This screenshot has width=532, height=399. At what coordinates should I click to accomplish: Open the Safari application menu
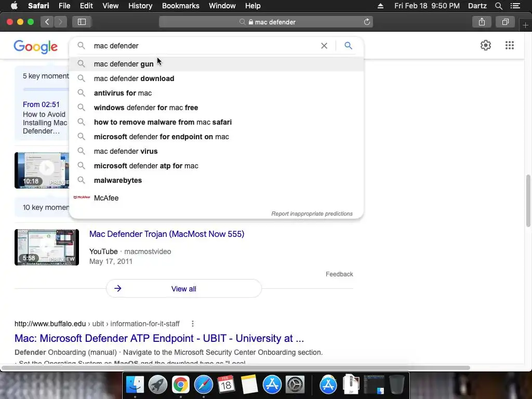pos(38,6)
